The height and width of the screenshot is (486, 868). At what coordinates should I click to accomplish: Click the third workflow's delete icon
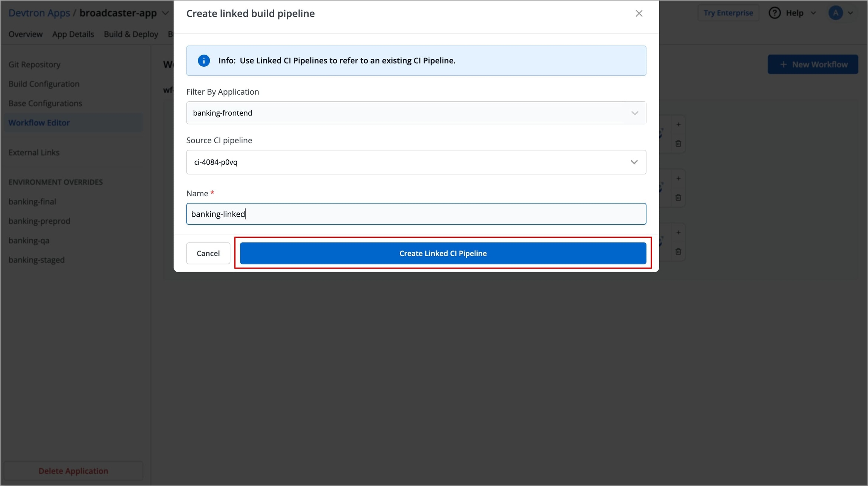coord(678,251)
